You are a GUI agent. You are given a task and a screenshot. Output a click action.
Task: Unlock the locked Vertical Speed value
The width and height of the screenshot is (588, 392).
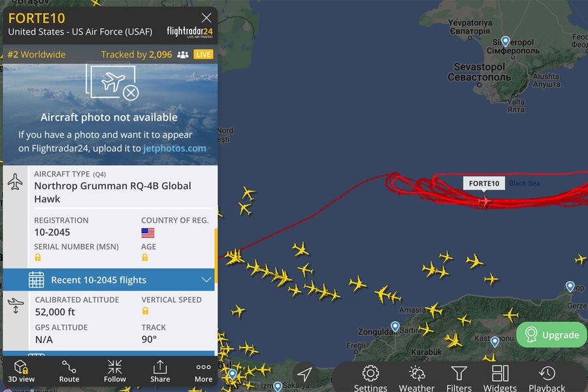(145, 310)
